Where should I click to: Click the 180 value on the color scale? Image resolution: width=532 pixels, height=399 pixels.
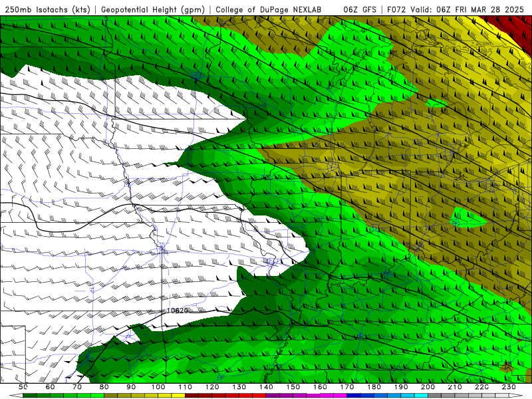point(374,387)
